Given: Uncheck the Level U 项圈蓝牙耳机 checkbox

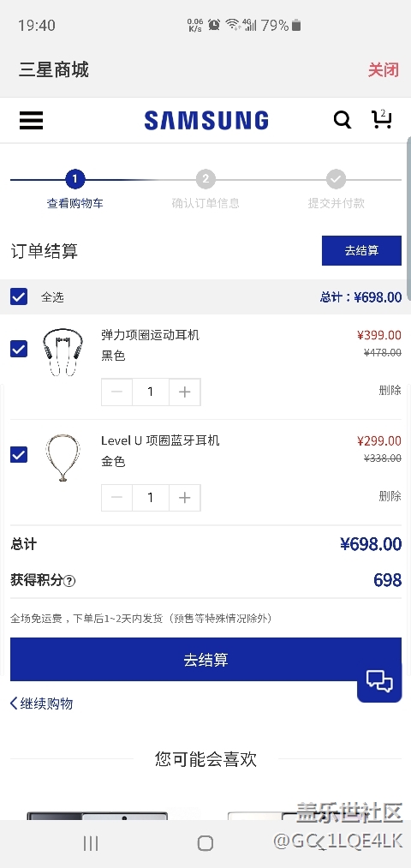Looking at the screenshot, I should [19, 454].
